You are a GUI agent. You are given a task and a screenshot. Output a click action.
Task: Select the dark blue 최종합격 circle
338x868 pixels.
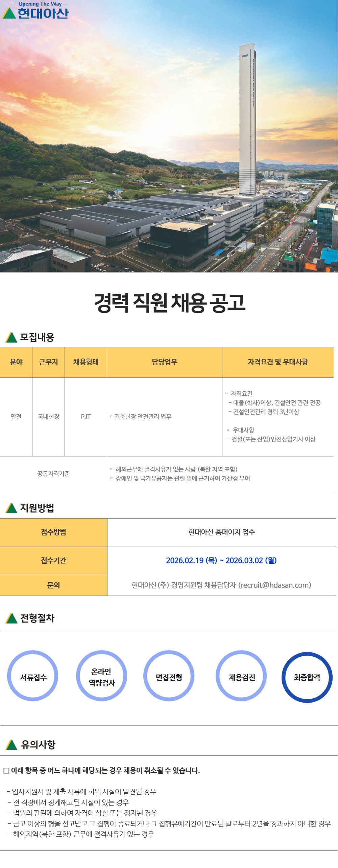coord(307,677)
